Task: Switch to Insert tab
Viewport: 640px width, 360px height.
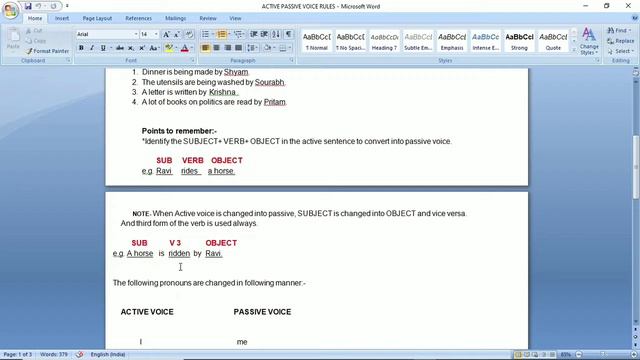Action: click(62, 18)
